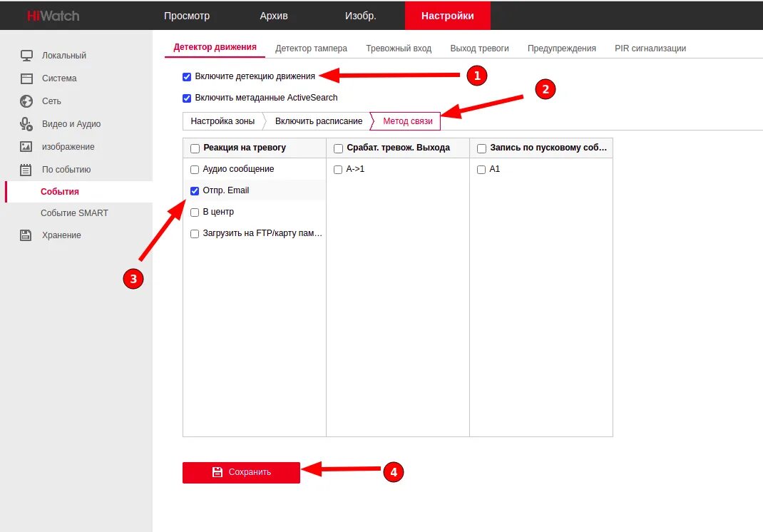Click the Система window icon

(x=27, y=78)
